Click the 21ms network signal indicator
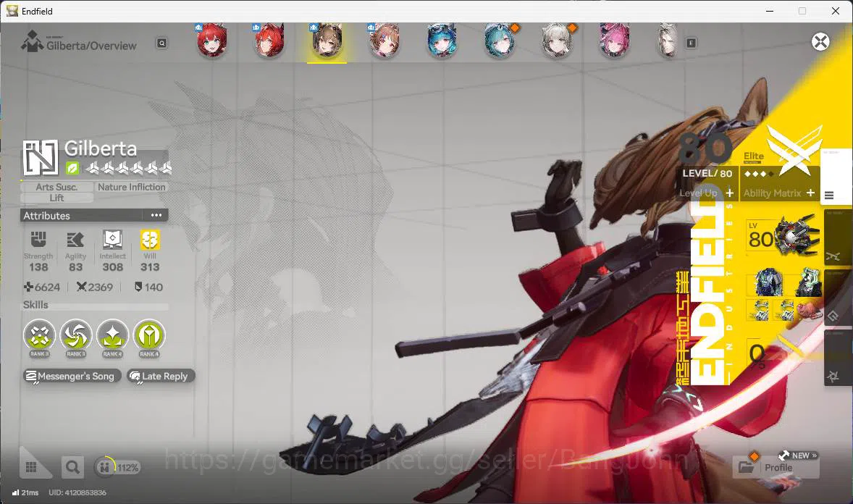853x504 pixels. [25, 492]
